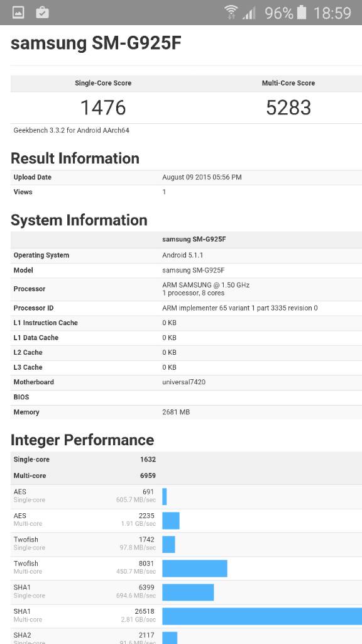
Task: Collapse the System Information section
Action: [x=79, y=220]
